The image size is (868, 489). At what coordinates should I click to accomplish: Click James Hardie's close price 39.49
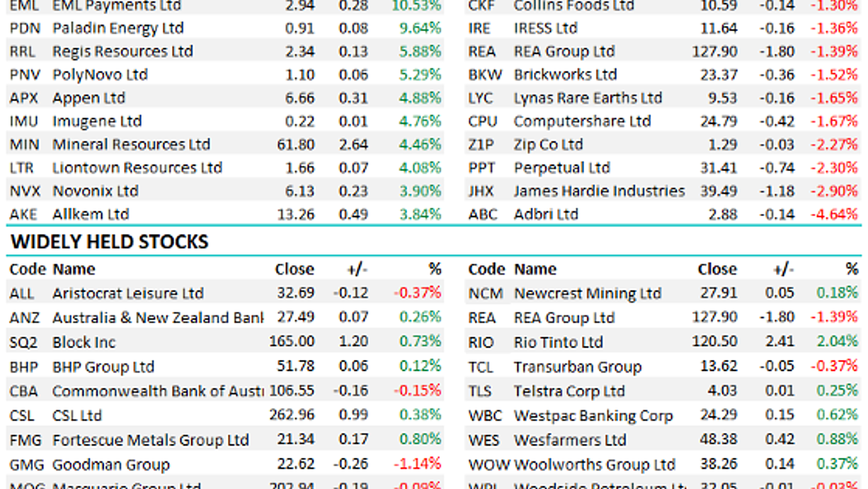(718, 191)
